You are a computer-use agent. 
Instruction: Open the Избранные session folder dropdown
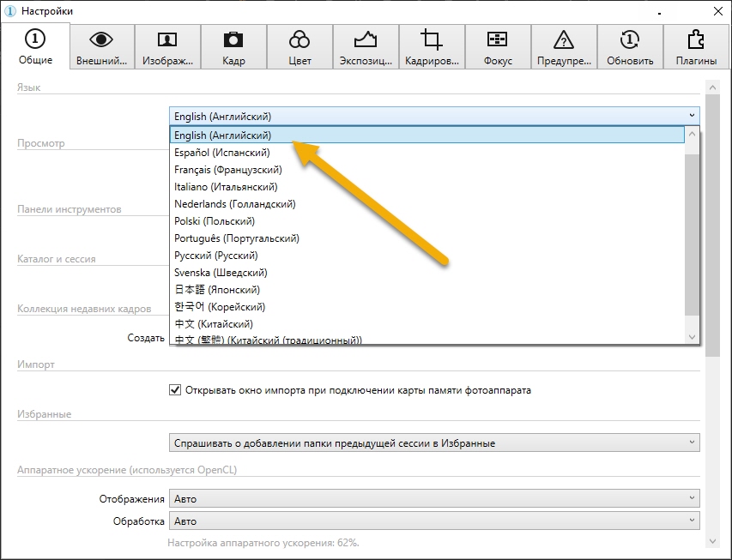tap(434, 443)
